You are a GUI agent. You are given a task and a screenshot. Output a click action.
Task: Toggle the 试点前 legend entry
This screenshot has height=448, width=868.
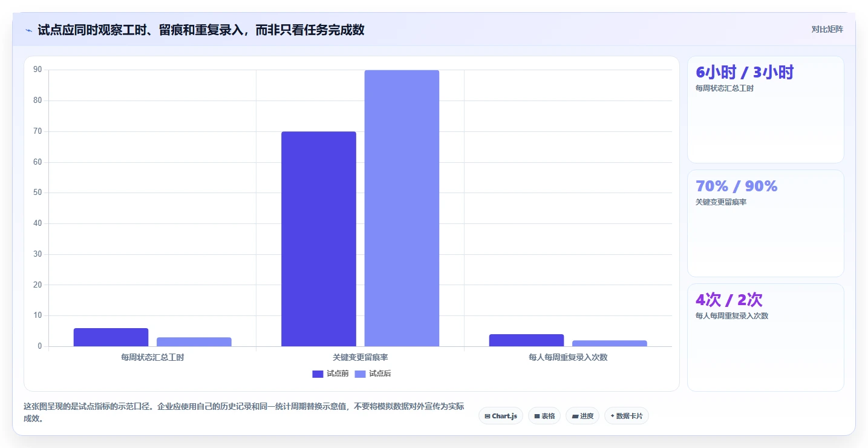coord(330,374)
